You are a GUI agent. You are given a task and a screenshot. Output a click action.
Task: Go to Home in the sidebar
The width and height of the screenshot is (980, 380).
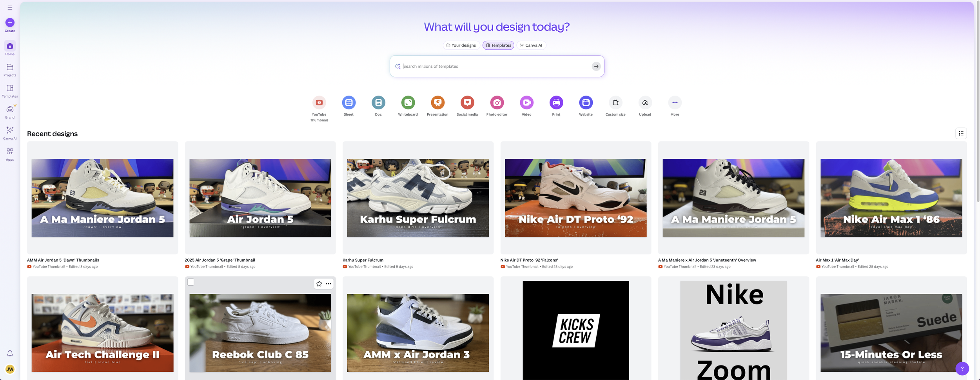point(10,49)
